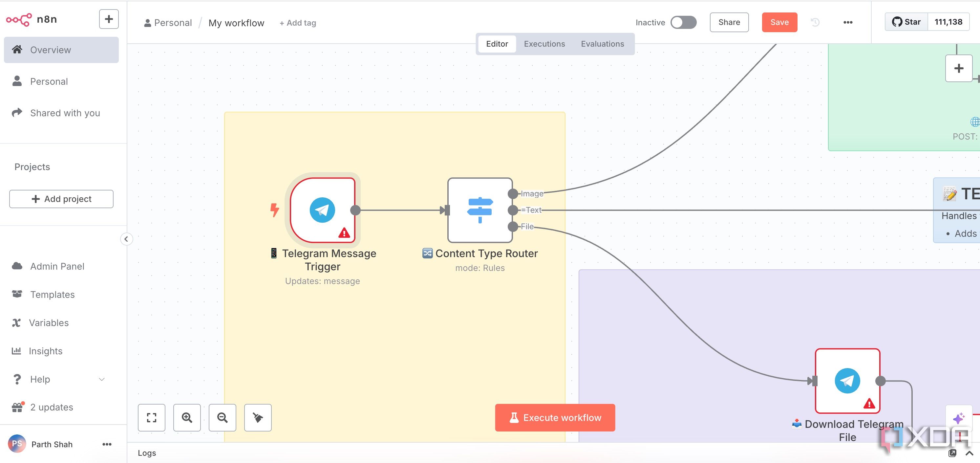Click the Personal breadcrumb link
Viewport: 980px width, 463px height.
tap(168, 23)
